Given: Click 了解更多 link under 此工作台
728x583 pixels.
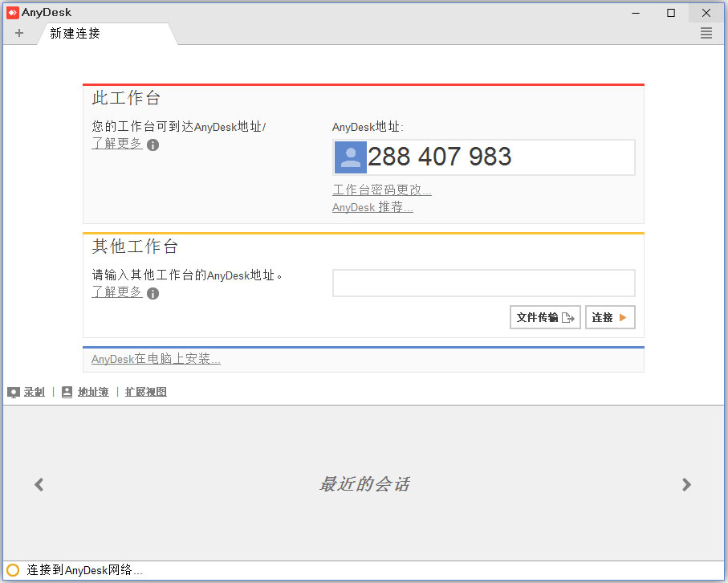Looking at the screenshot, I should 117,144.
